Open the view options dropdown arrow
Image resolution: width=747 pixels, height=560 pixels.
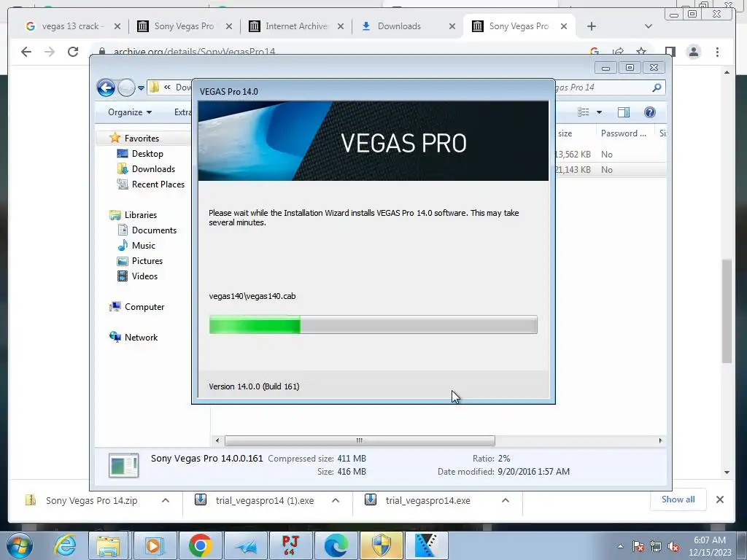tap(600, 112)
